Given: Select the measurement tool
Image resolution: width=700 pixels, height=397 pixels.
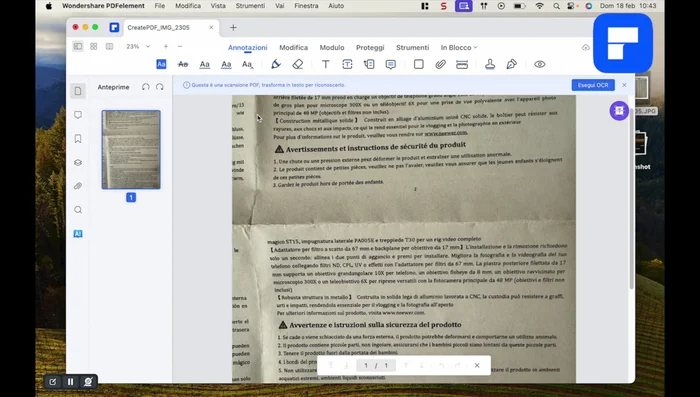Looking at the screenshot, I should [462, 64].
